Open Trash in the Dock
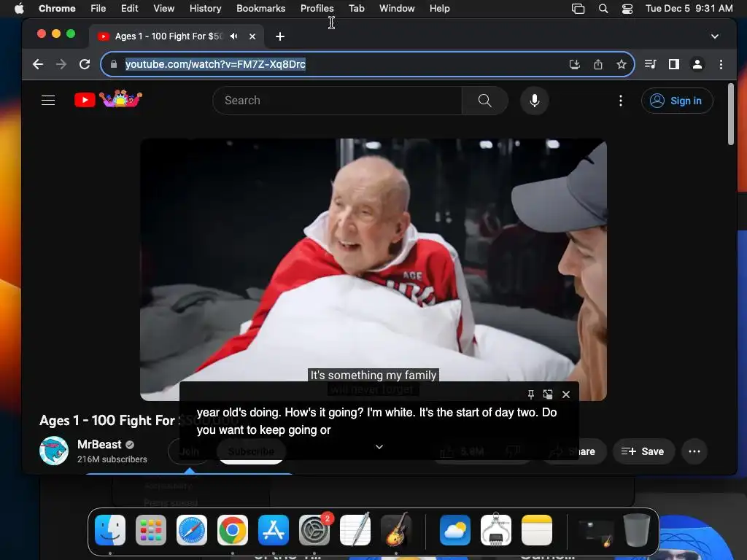747x560 pixels. pyautogui.click(x=636, y=530)
